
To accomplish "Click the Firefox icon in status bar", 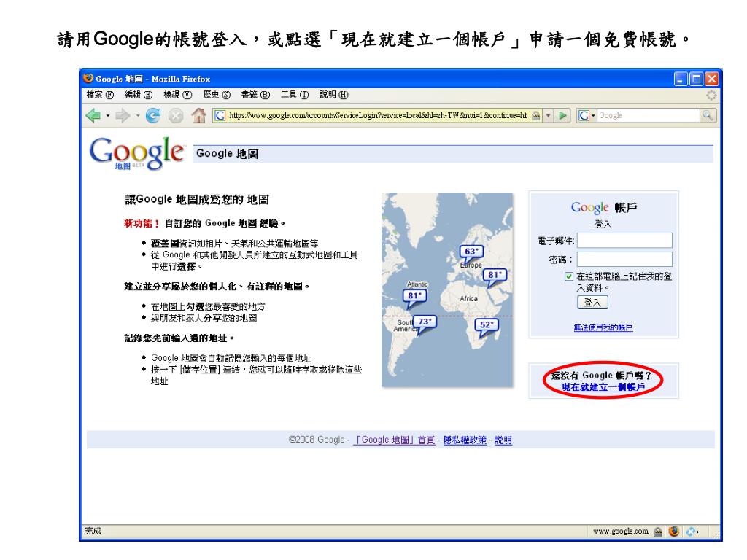I will pos(673,532).
